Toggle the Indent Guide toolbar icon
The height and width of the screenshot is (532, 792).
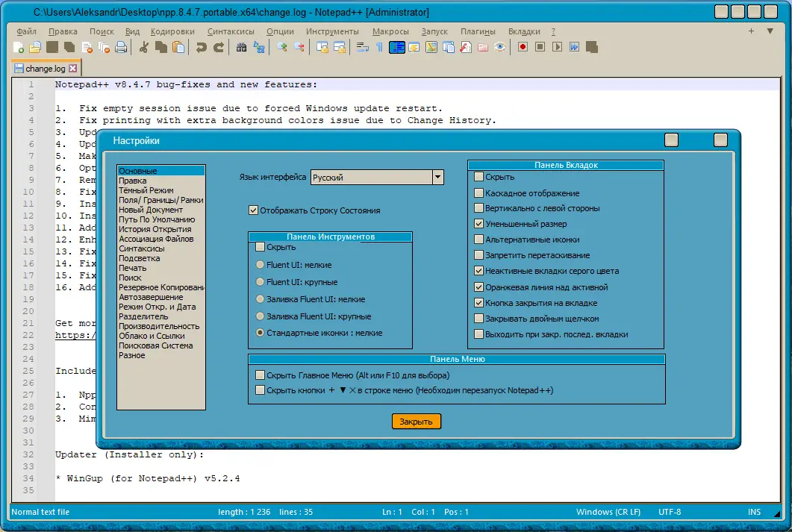pos(397,48)
